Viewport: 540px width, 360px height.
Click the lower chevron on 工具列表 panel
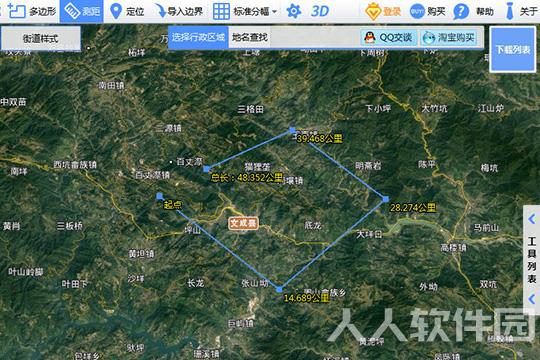point(532,298)
